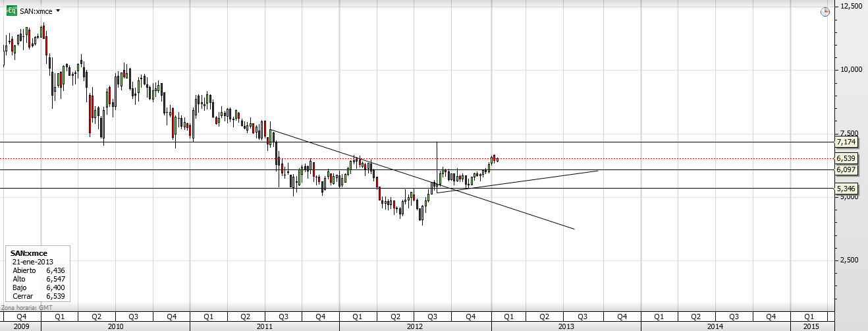
Task: Click the Q2 quarter label of 2013
Action: tap(546, 316)
